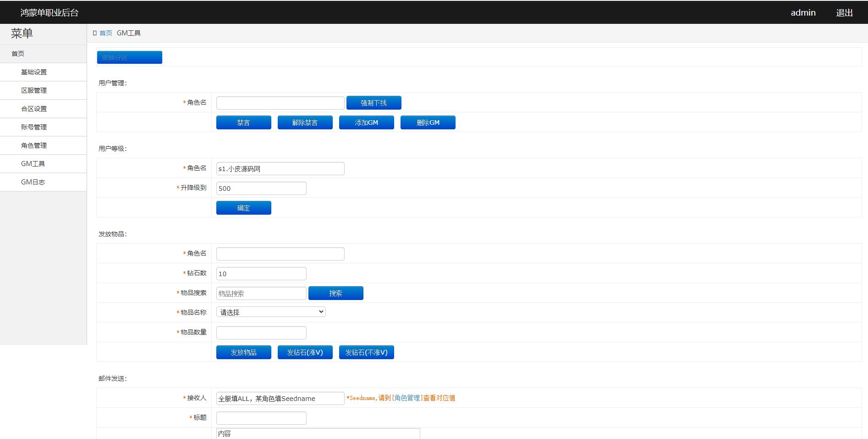
Task: Click the 标题 input field
Action: tap(261, 417)
